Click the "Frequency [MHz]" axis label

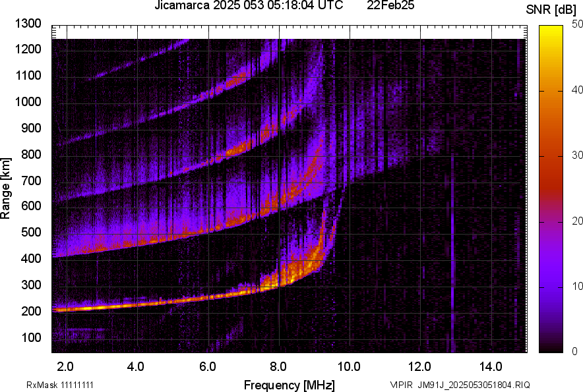(x=289, y=385)
